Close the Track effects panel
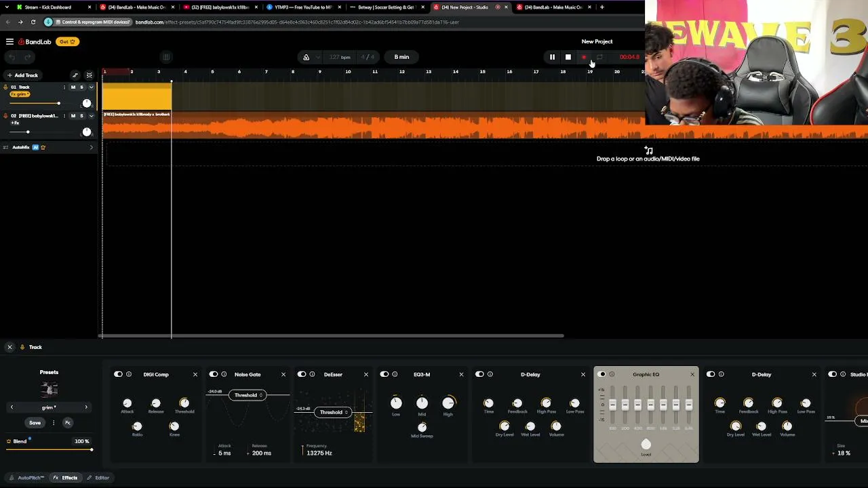 [9, 347]
